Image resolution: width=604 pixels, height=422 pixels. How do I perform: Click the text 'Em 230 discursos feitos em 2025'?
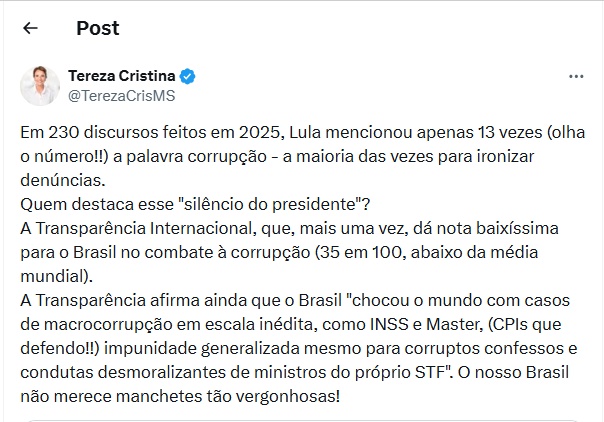pyautogui.click(x=132, y=133)
